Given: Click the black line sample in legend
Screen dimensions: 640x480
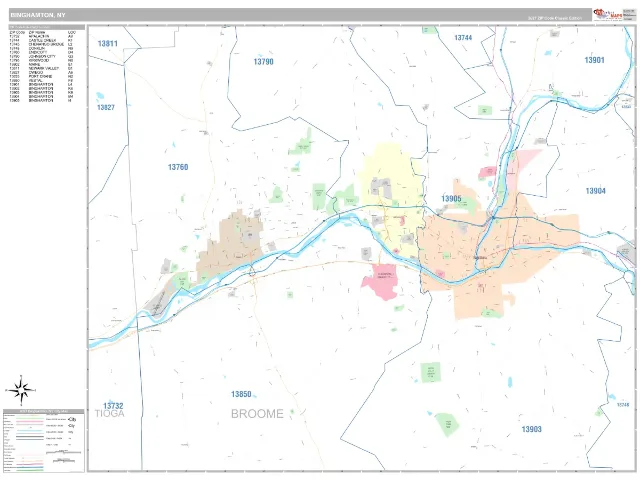Looking at the screenshot, I should pyautogui.click(x=30, y=436).
